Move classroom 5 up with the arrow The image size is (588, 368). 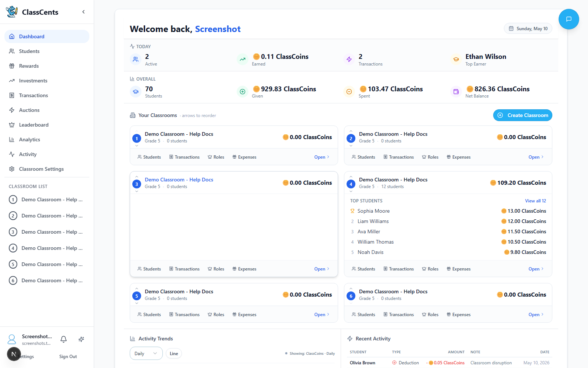pos(137,289)
